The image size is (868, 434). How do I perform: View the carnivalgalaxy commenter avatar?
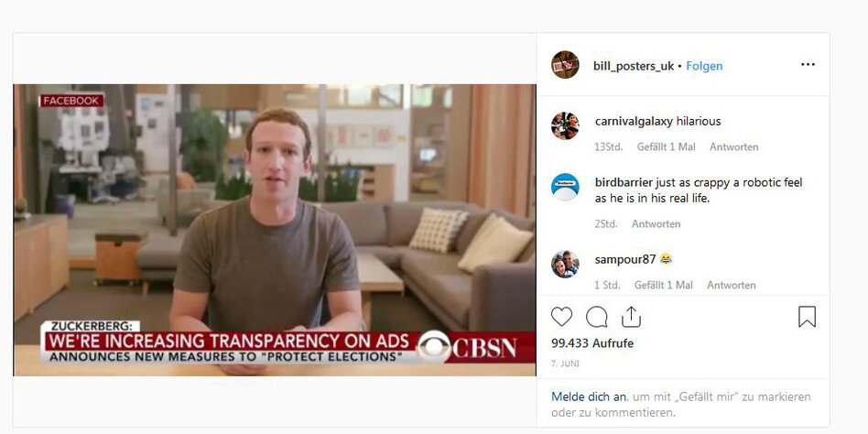coord(565,125)
